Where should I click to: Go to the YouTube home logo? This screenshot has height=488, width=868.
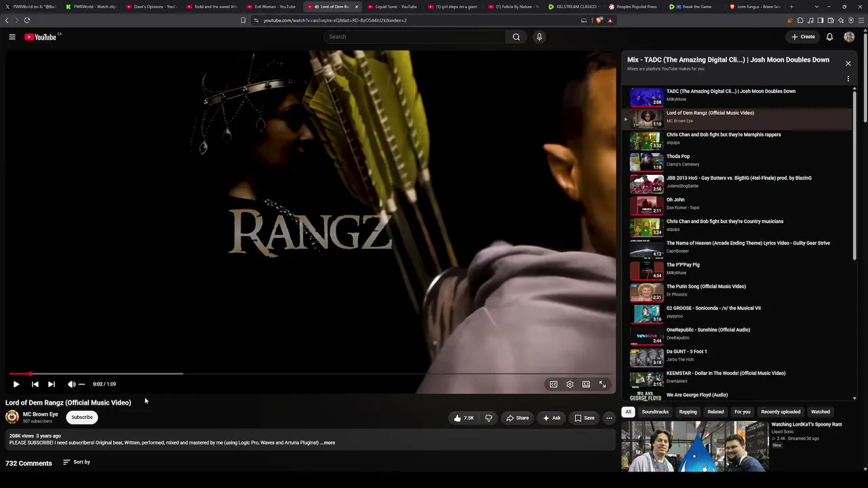point(41,37)
